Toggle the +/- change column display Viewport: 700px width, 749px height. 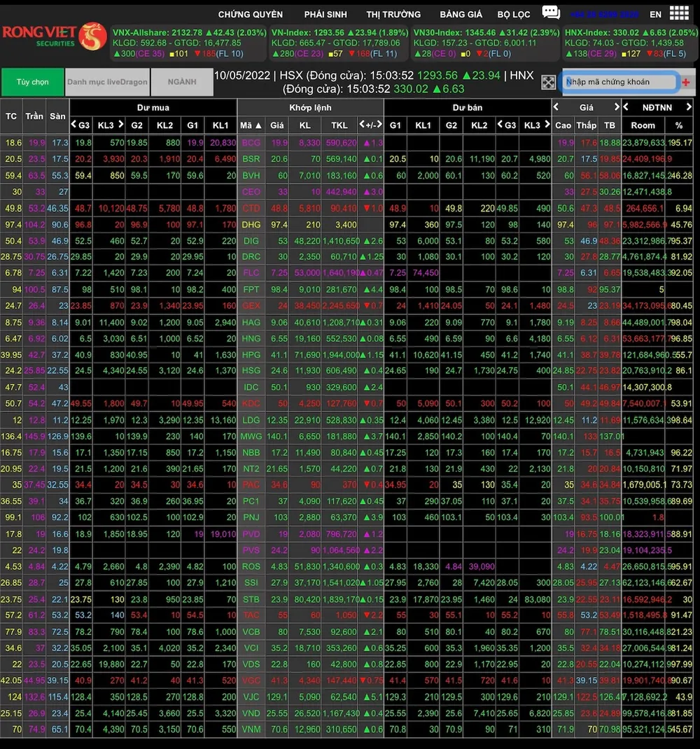tap(371, 125)
